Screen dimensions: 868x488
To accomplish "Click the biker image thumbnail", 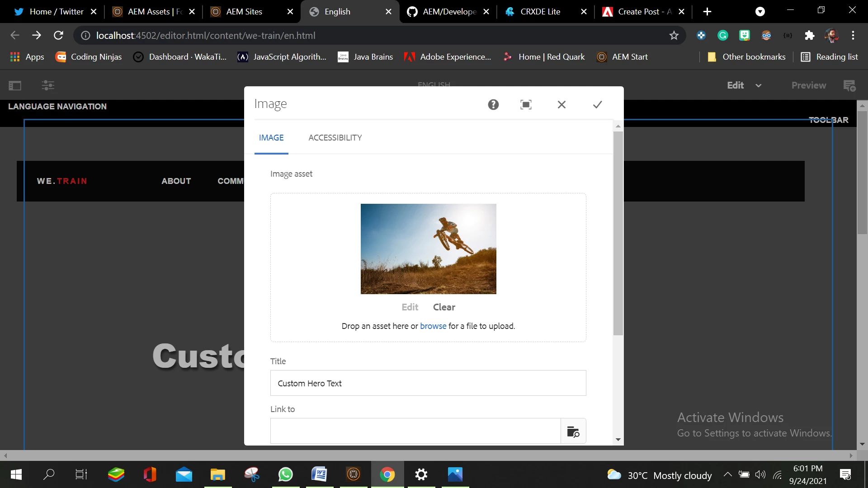I will click(x=428, y=249).
